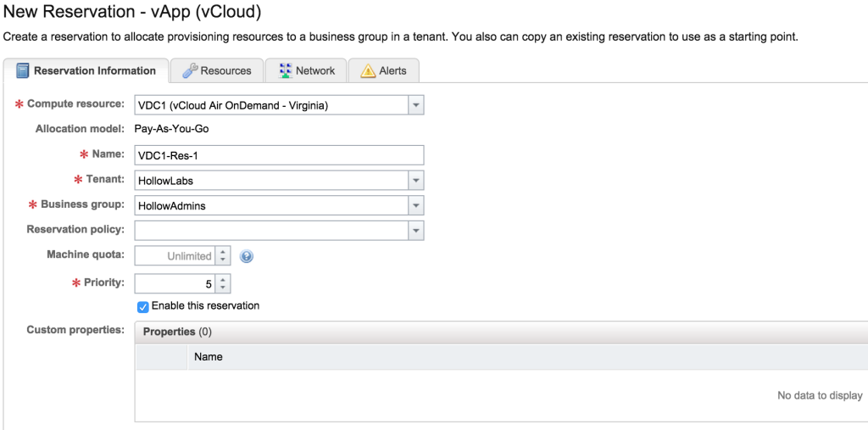This screenshot has width=868, height=430.
Task: Decrease the Priority value with down arrow
Action: 223,288
